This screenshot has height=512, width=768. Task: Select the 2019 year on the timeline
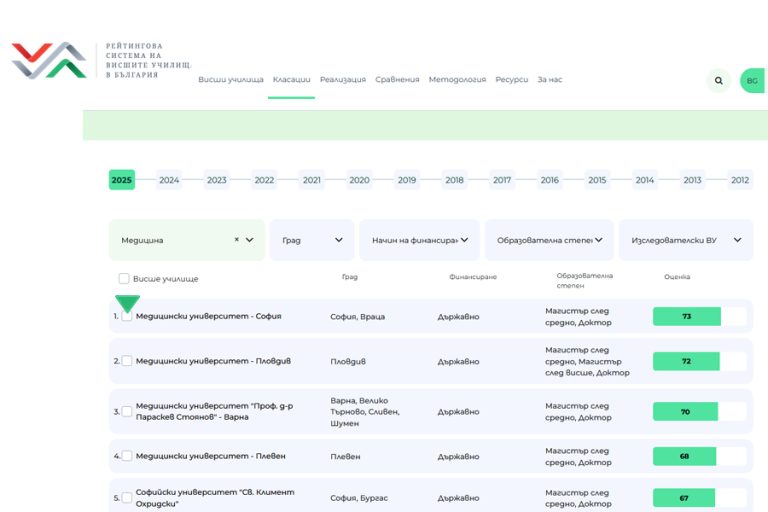click(407, 180)
